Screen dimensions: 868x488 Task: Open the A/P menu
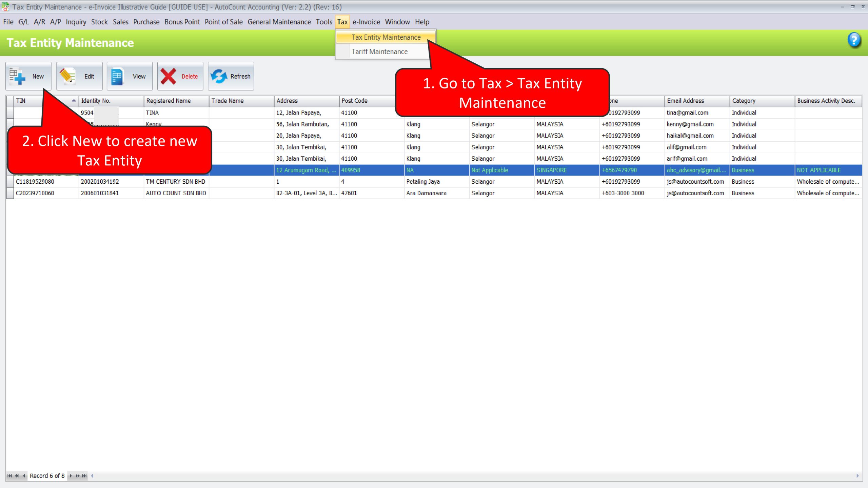coord(56,22)
